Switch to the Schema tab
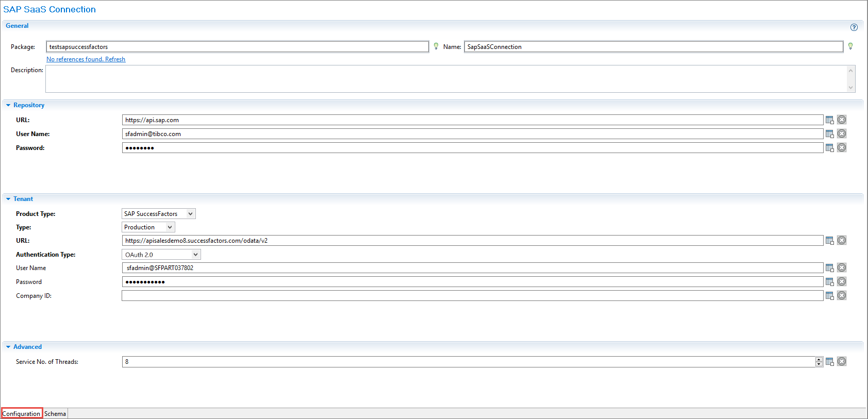This screenshot has width=868, height=419. point(55,413)
